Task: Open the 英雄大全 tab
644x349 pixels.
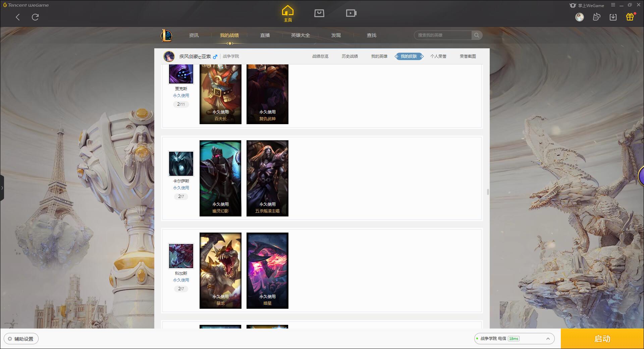Action: (301, 35)
